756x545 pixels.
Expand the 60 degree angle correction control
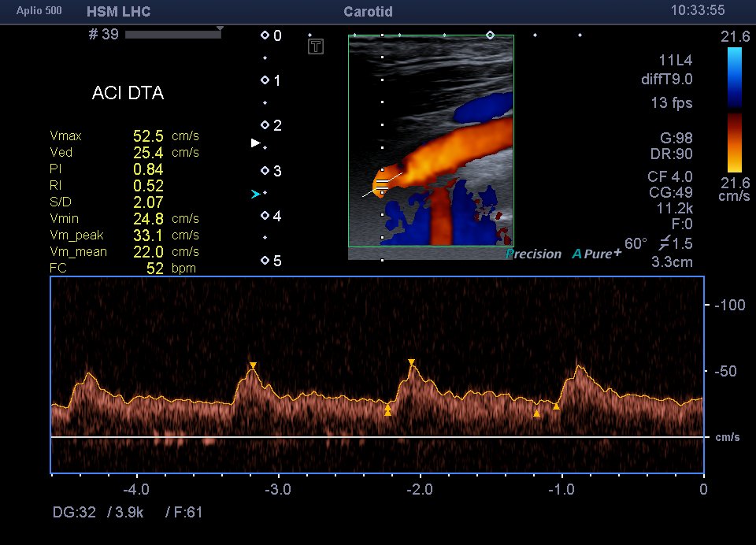[635, 244]
